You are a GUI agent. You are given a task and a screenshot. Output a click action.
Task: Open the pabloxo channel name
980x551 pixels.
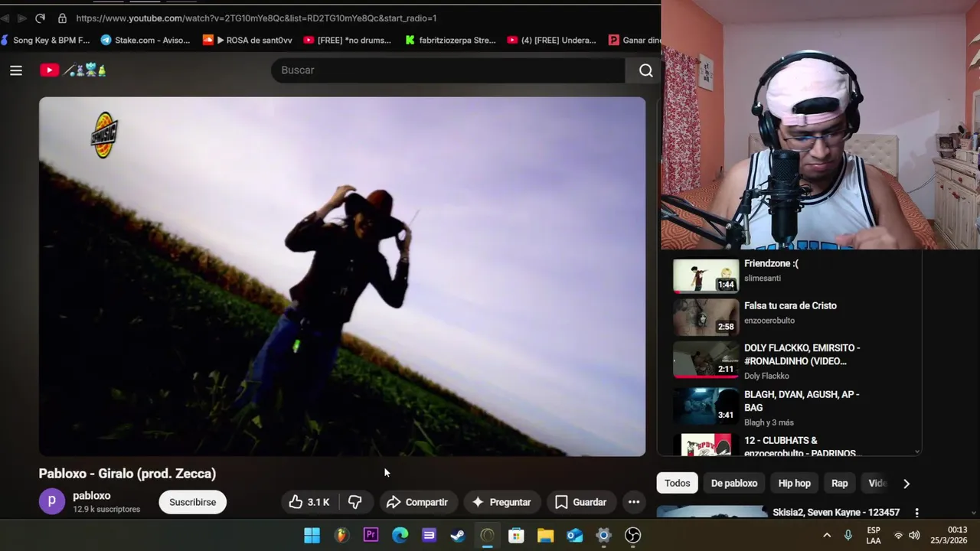92,496
